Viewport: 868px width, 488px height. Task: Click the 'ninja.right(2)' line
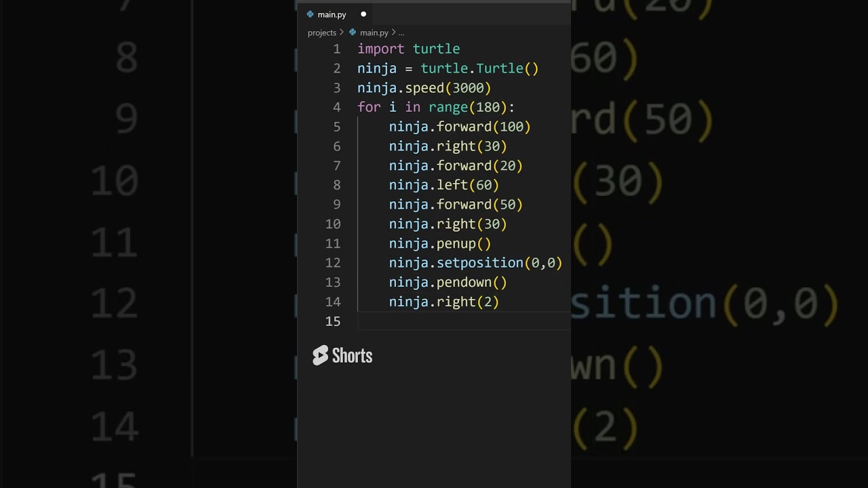point(443,302)
